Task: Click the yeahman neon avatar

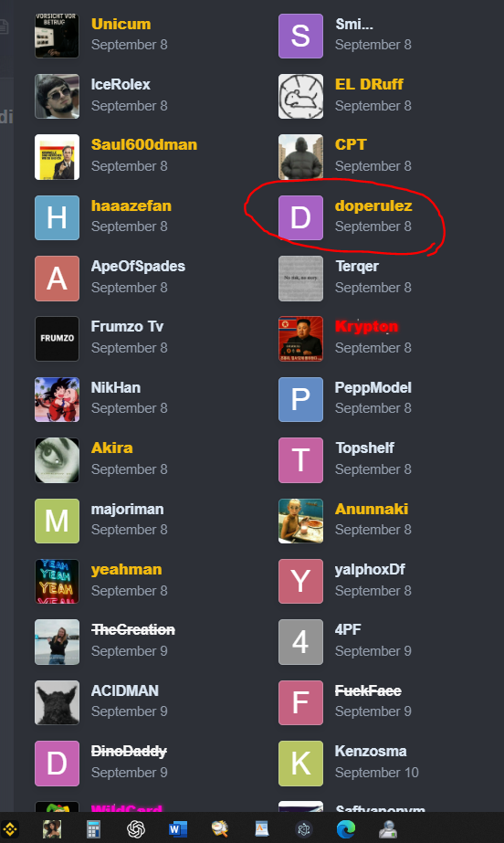Action: [57, 581]
